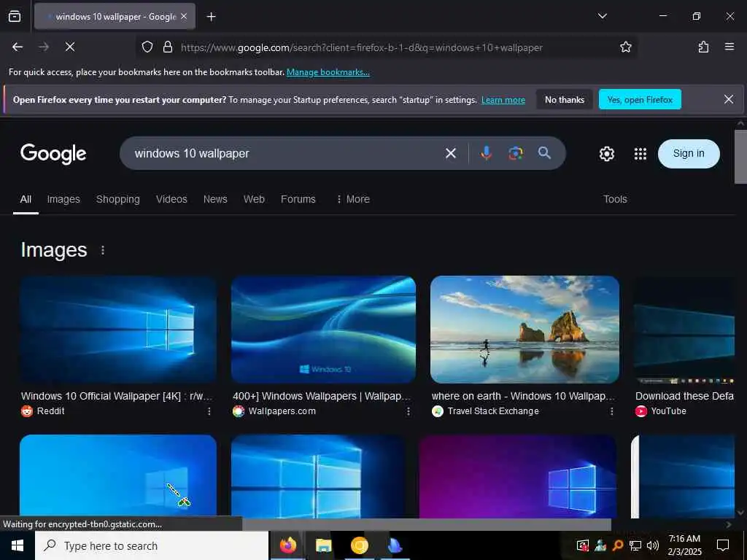Open purple Windows logo wallpaper thumbnail

(x=517, y=476)
